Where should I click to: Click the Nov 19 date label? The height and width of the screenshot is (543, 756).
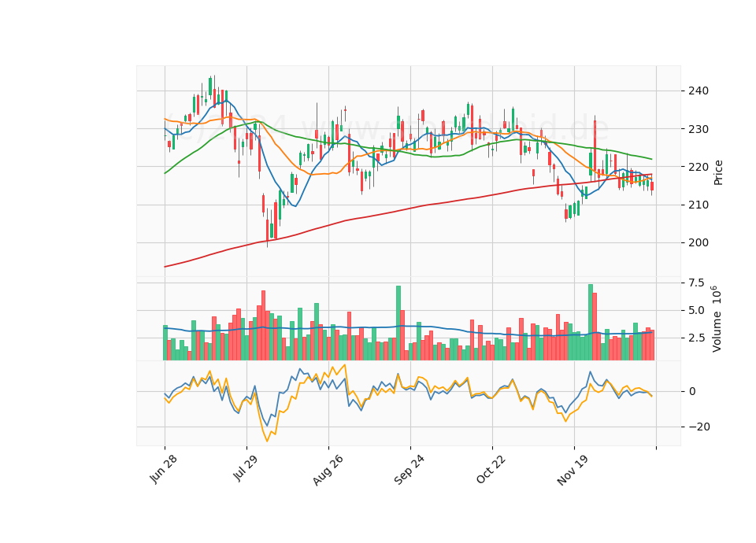point(573,471)
